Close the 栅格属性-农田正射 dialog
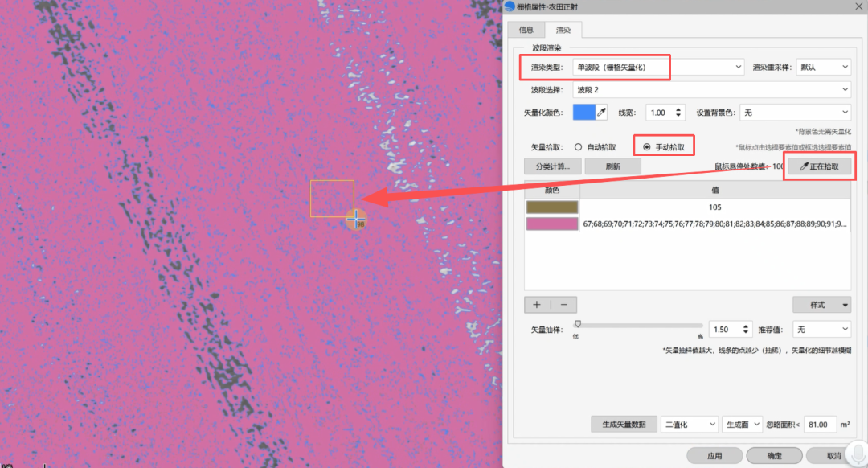Image resolution: width=868 pixels, height=468 pixels. [858, 6]
